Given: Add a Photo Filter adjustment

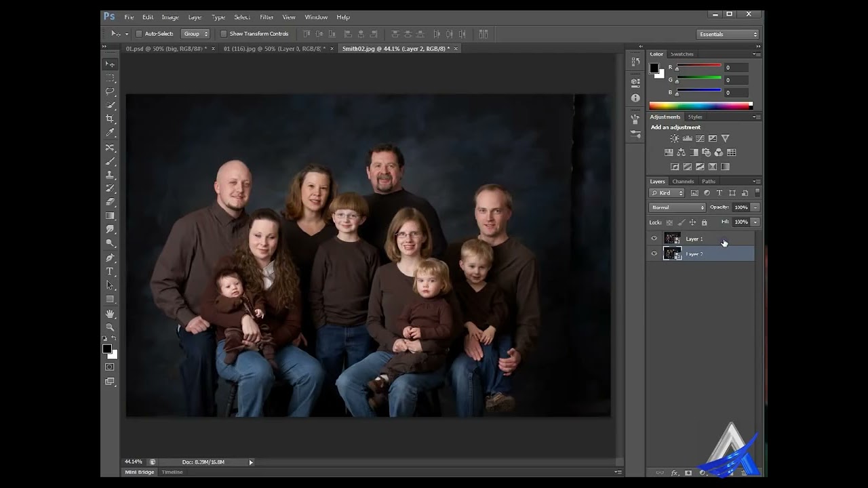Looking at the screenshot, I should pyautogui.click(x=706, y=152).
